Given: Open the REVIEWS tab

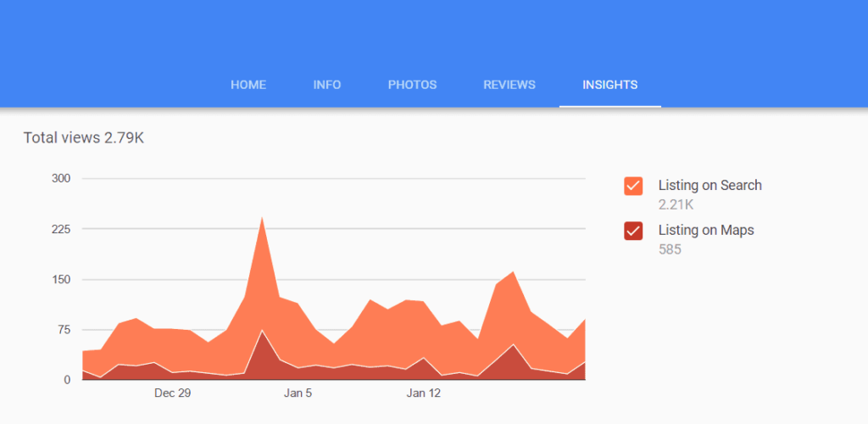Looking at the screenshot, I should click(x=509, y=86).
